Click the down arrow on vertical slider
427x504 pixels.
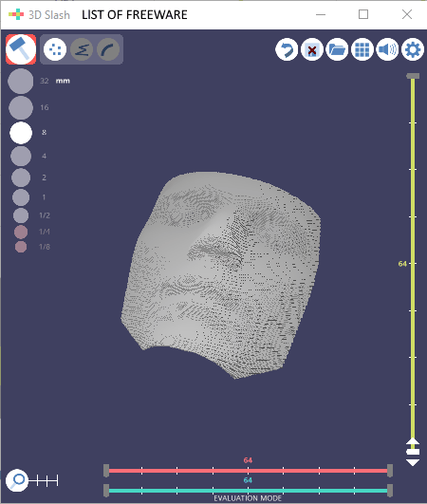pyautogui.click(x=413, y=462)
